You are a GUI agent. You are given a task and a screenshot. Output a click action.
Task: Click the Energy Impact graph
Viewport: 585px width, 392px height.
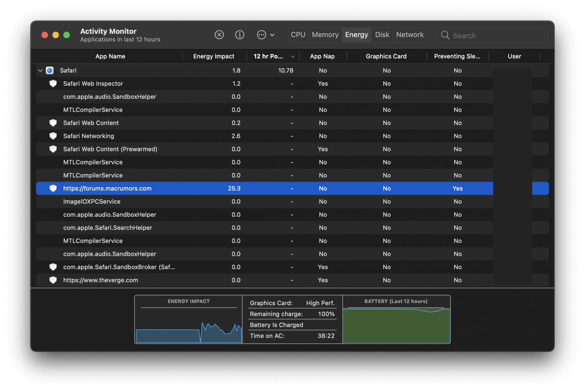coord(189,319)
